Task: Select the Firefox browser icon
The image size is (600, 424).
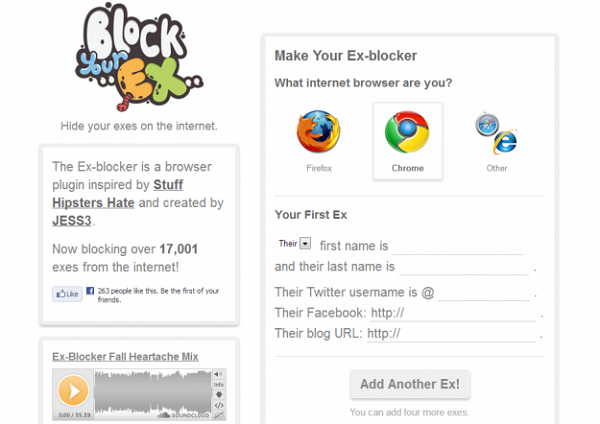Action: coord(318,132)
